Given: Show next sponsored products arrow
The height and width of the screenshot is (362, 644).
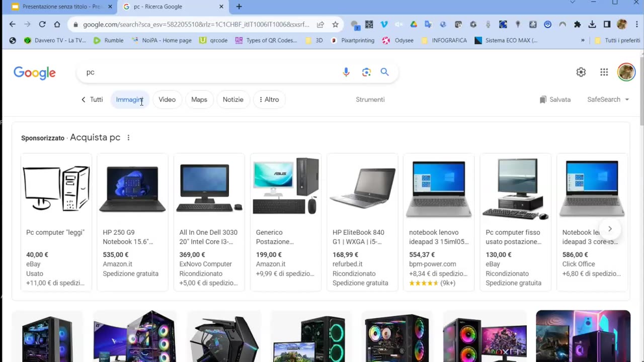Looking at the screenshot, I should coord(610,229).
